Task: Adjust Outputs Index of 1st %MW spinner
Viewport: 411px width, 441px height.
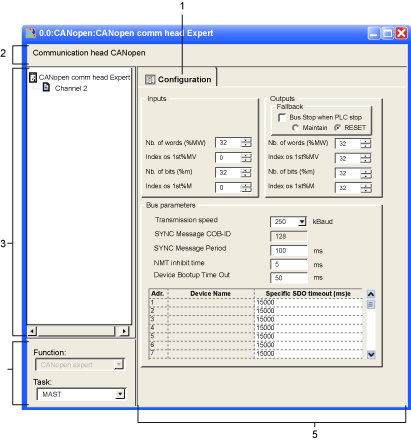Action: click(x=366, y=158)
